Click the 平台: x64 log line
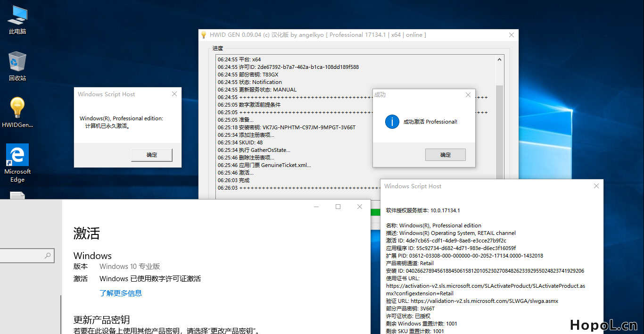The image size is (644, 334). (x=239, y=59)
